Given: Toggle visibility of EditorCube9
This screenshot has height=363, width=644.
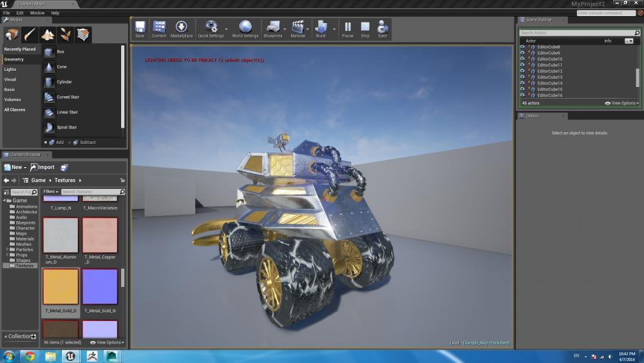Looking at the screenshot, I should pyautogui.click(x=522, y=53).
